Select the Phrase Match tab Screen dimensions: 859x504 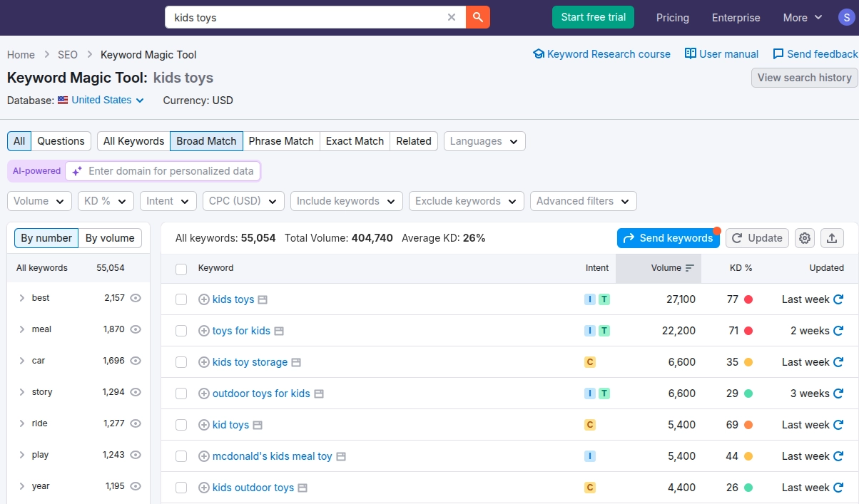click(x=281, y=141)
